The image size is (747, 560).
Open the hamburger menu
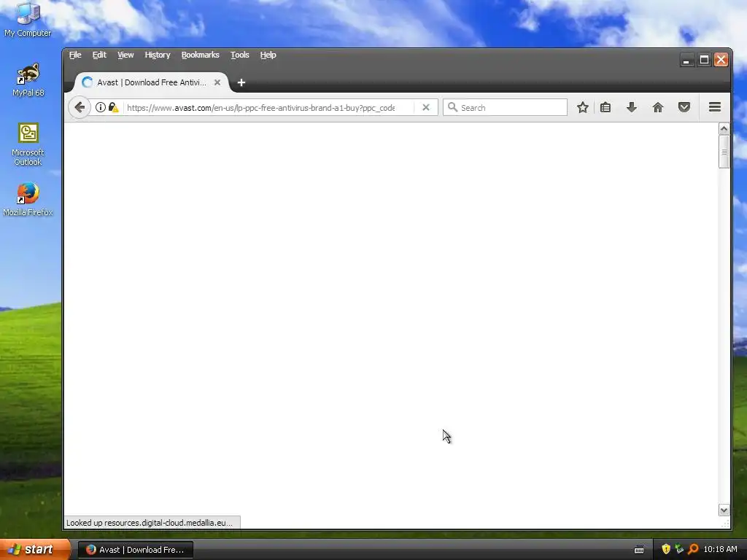[x=715, y=108]
